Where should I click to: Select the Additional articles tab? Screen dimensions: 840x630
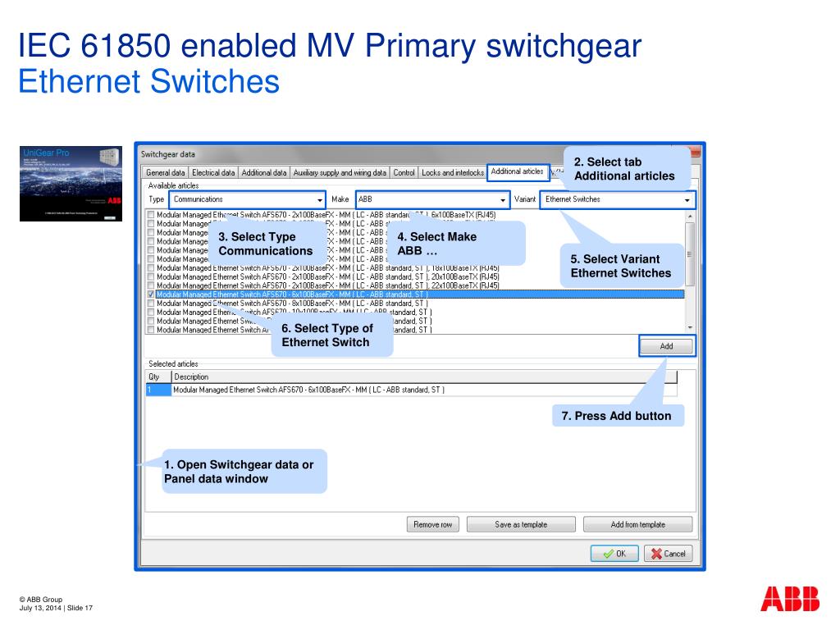(x=518, y=171)
